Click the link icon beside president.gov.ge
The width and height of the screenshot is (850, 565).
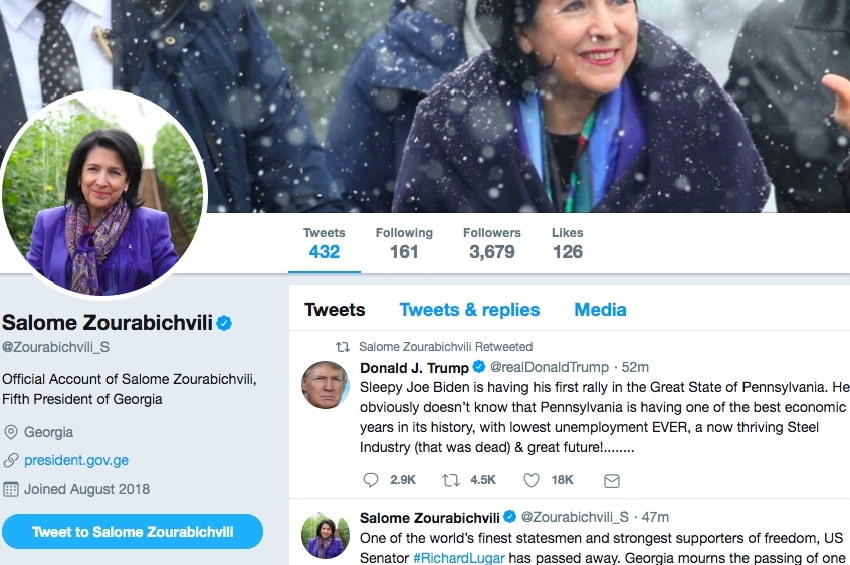[11, 461]
